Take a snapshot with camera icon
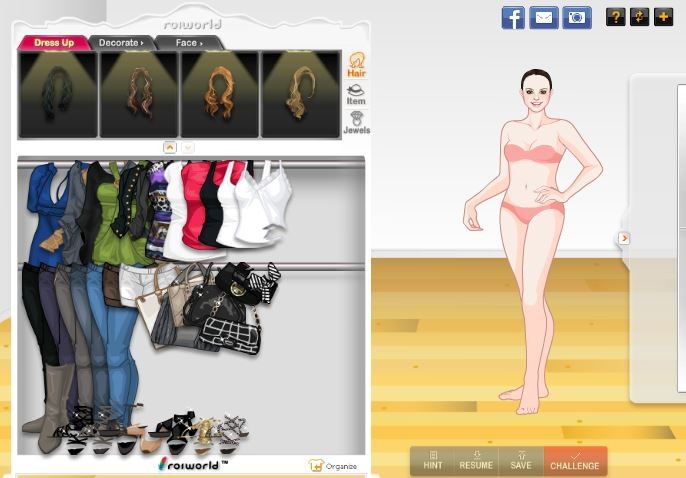The height and width of the screenshot is (478, 686). (x=576, y=17)
